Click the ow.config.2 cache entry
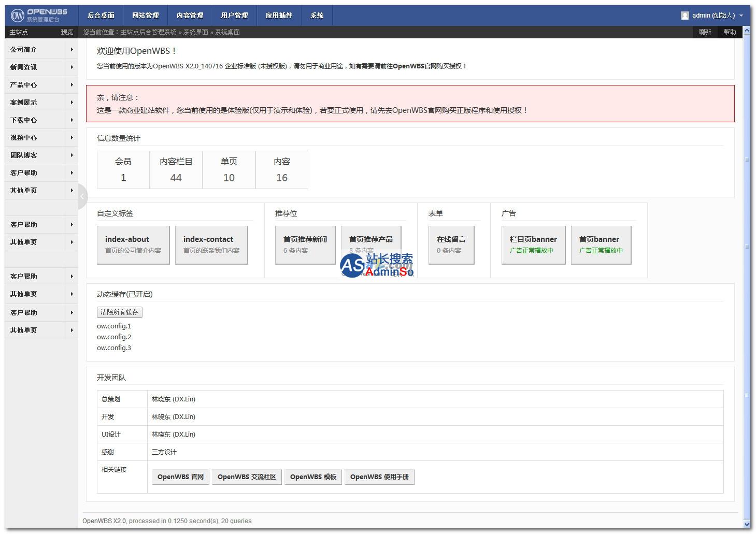Viewport: 756px width, 534px height. pos(114,337)
